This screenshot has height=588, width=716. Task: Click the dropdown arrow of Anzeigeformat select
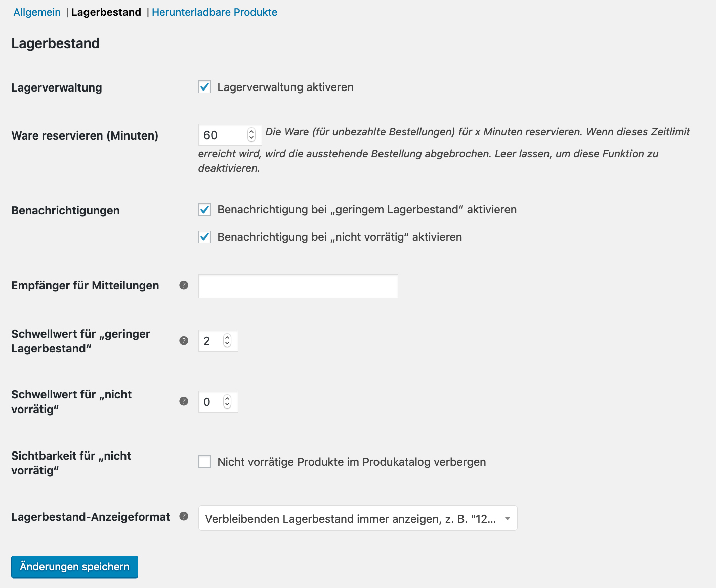[x=507, y=519]
